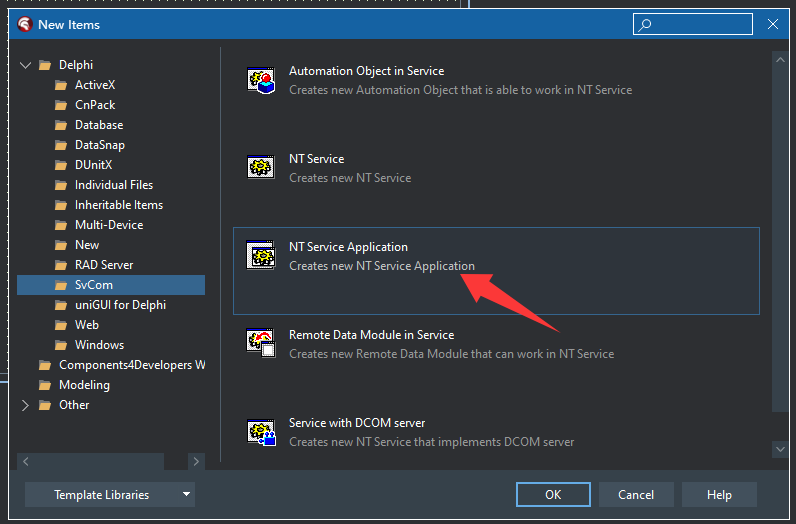796x524 pixels.
Task: Click the Cancel button
Action: click(x=636, y=495)
